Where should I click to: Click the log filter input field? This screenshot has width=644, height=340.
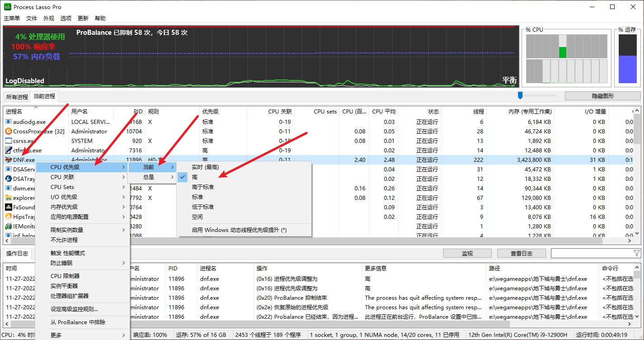(x=592, y=253)
